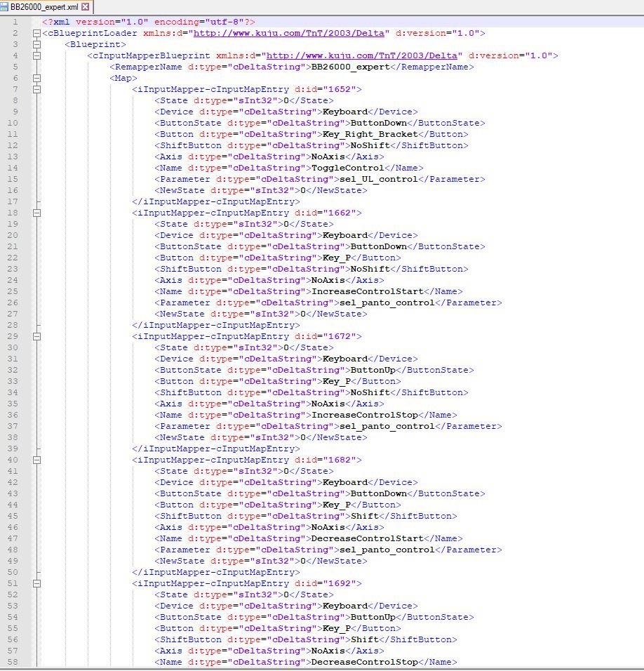Click the NoShift value on line 12
Image resolution: width=644 pixels, height=671 pixels.
370,145
